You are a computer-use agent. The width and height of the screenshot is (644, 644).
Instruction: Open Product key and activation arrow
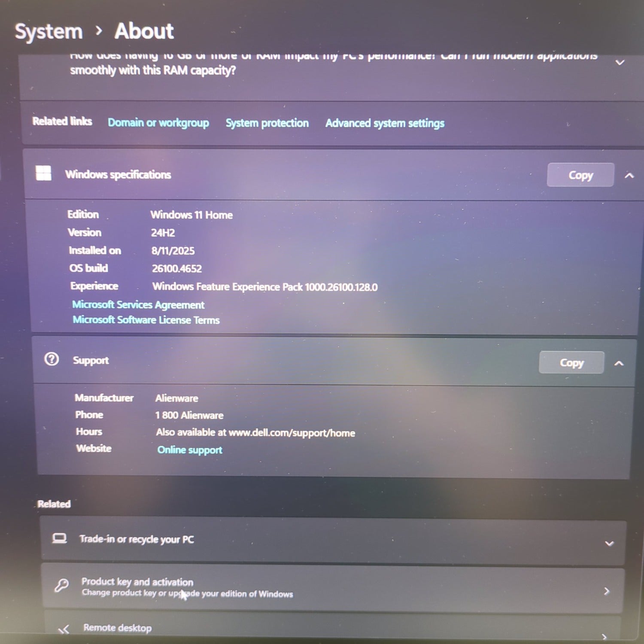(x=606, y=591)
